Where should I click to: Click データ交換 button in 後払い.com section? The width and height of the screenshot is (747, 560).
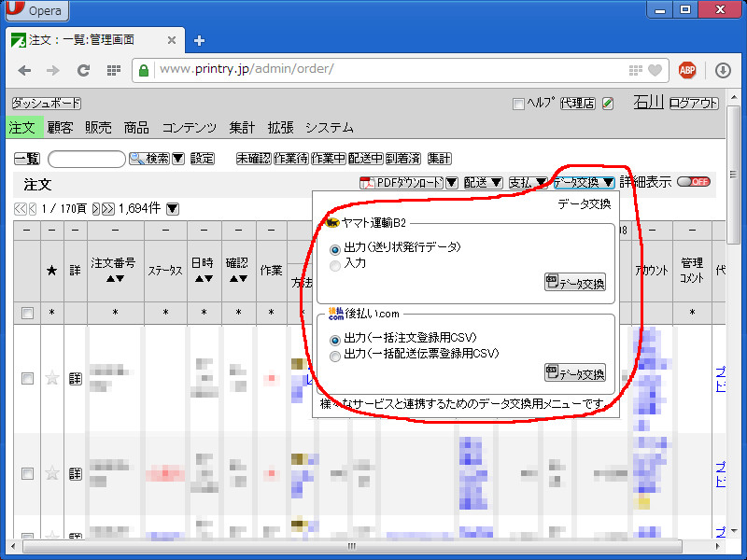tap(574, 373)
